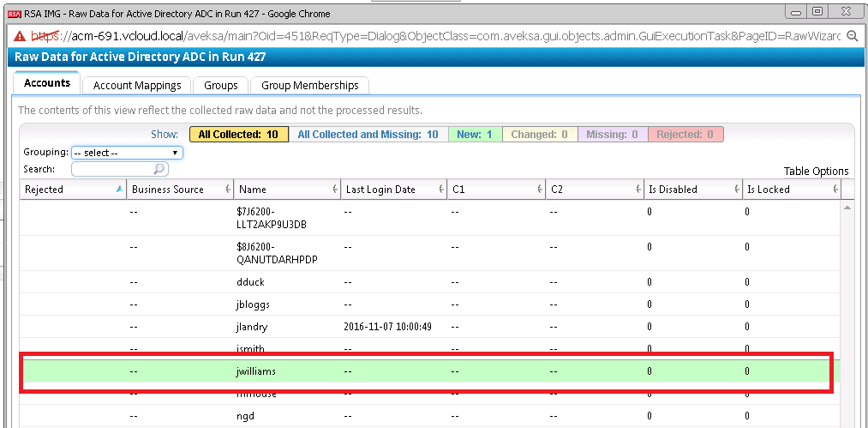
Task: Select the jwilliams account row
Action: point(257,371)
